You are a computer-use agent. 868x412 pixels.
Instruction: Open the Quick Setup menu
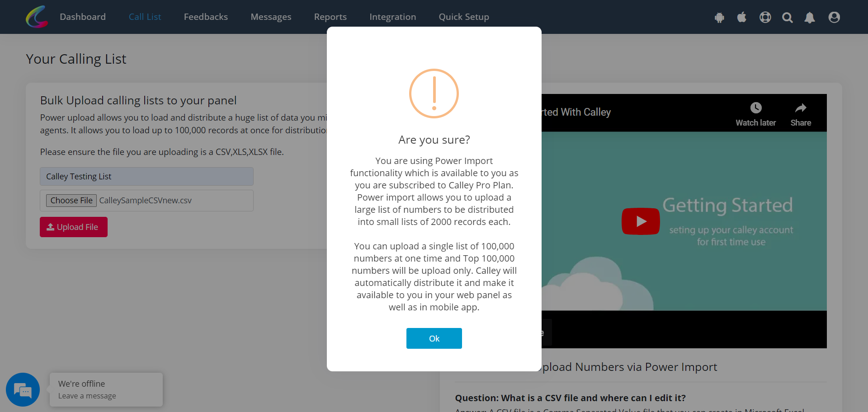[x=464, y=17]
